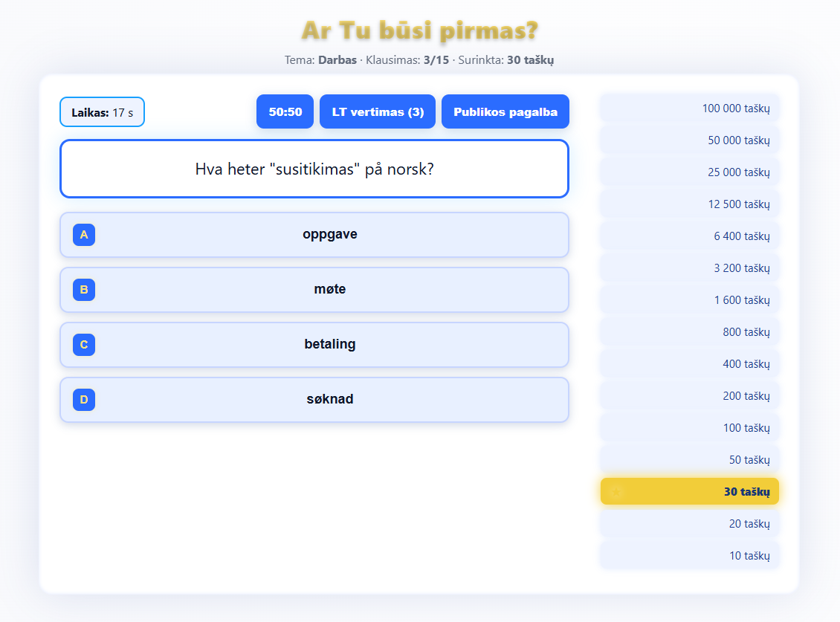Click the "Ar Tu būsi pirmas?" title
Image resolution: width=840 pixels, height=622 pixels.
420,31
